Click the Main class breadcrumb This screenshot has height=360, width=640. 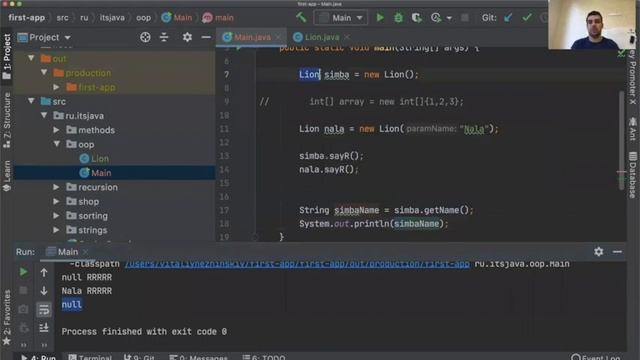point(177,18)
